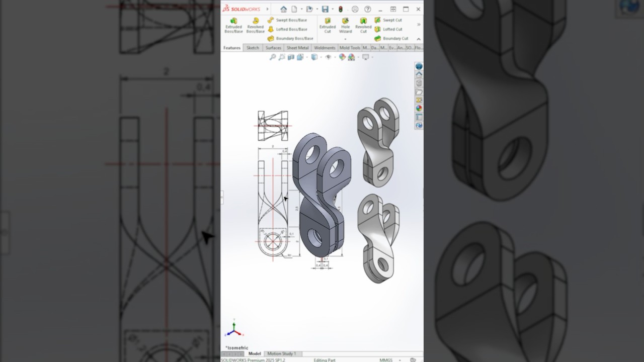Activate the Boundary Boss/Base feature

[x=290, y=38]
